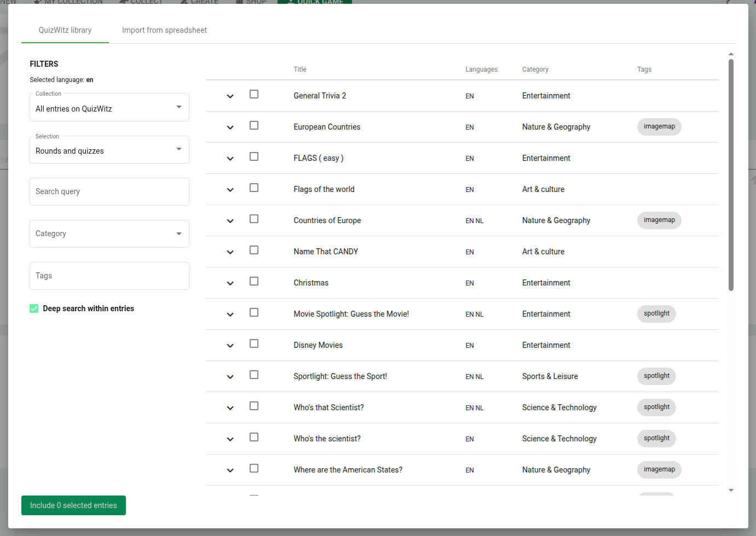The height and width of the screenshot is (536, 756).
Task: Open the Selection dropdown for Rounds and quizzes
Action: coord(109,150)
